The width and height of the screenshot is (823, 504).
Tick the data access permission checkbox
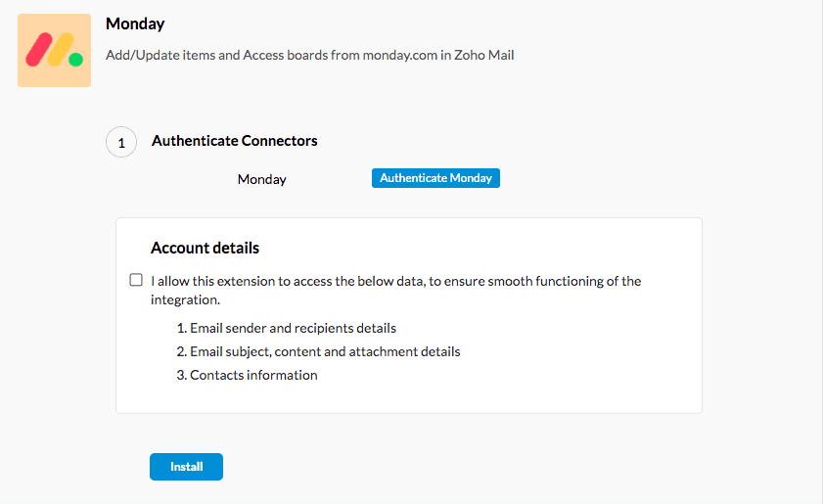(x=136, y=280)
